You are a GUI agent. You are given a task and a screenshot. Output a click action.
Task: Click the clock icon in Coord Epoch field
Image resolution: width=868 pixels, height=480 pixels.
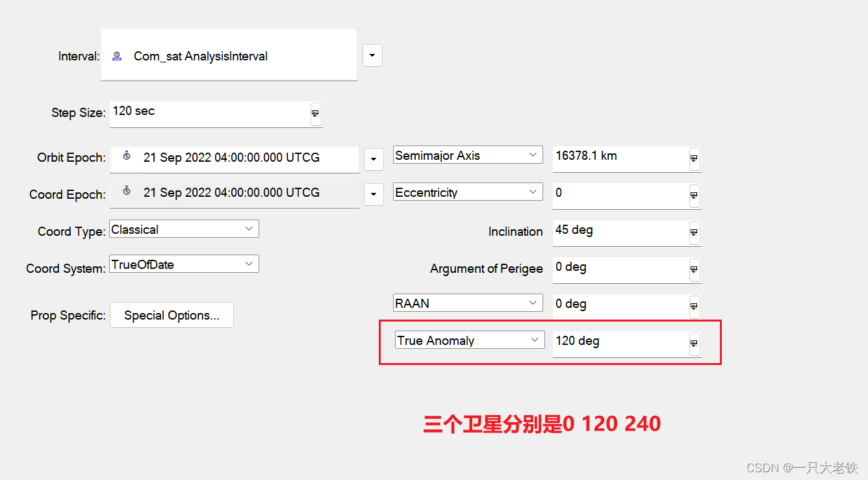[127, 191]
